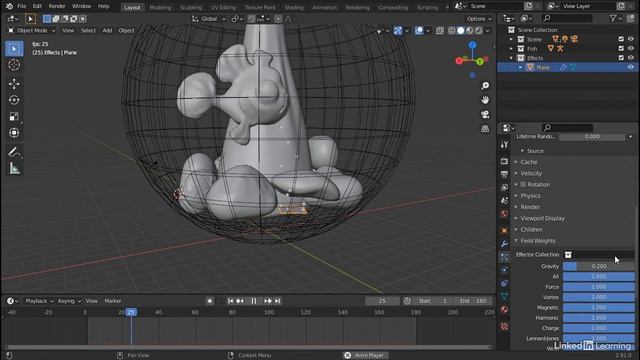Open the Tool properties tab

click(x=504, y=144)
